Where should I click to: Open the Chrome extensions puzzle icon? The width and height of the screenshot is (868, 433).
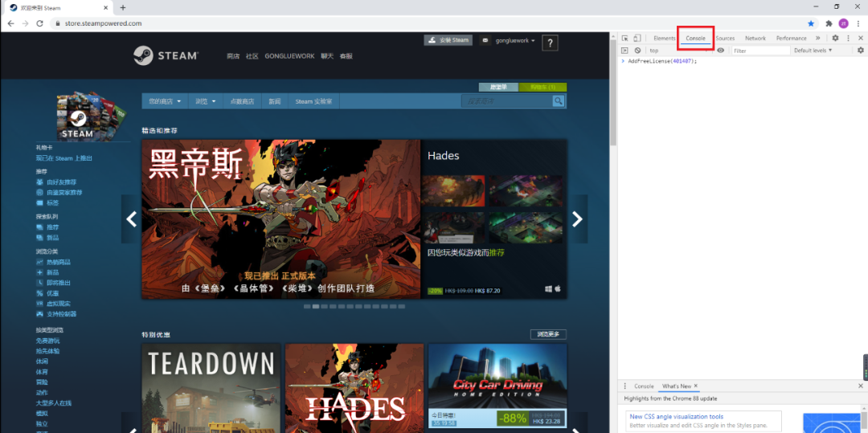(829, 23)
